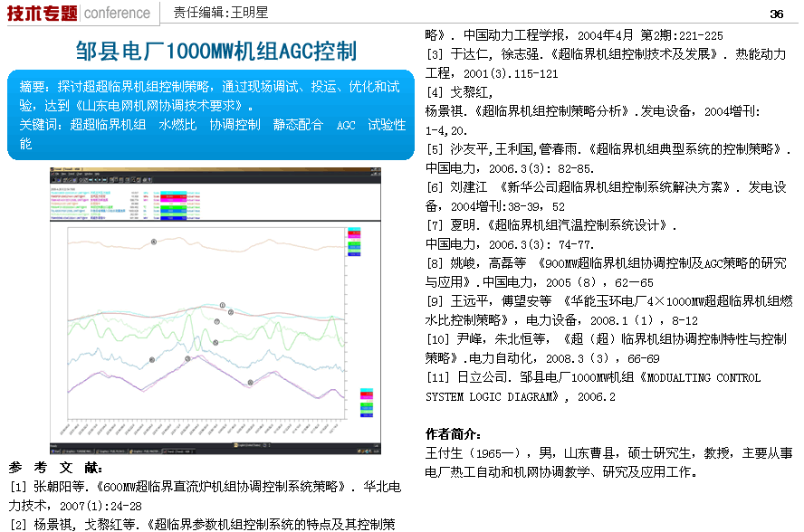Click circled marker ② on the trend chart
Screen dimensions: 804x532
[x=231, y=312]
